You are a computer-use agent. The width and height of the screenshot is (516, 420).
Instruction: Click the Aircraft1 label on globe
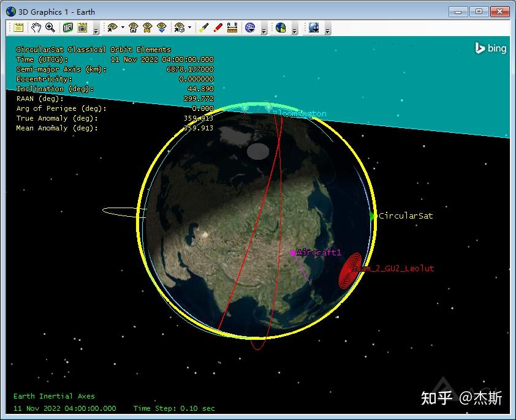click(319, 252)
